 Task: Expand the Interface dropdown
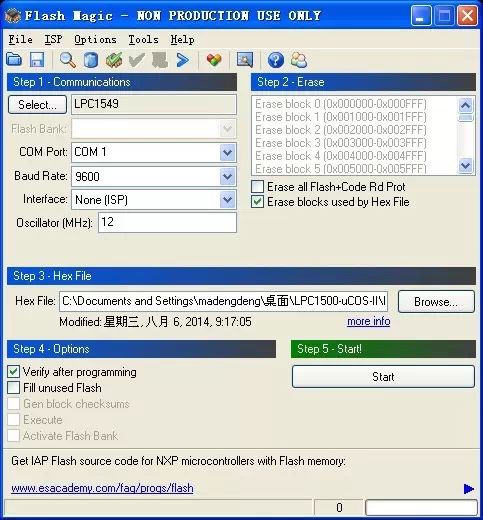point(227,200)
